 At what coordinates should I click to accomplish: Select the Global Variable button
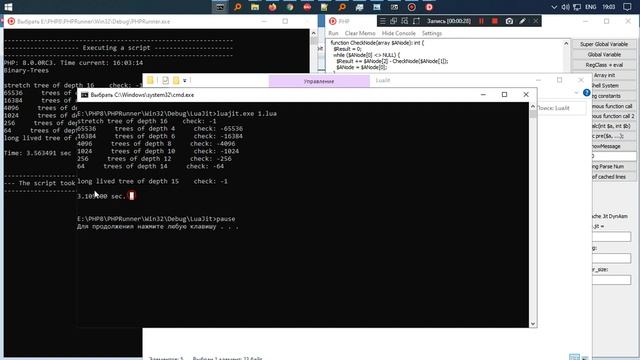[604, 54]
